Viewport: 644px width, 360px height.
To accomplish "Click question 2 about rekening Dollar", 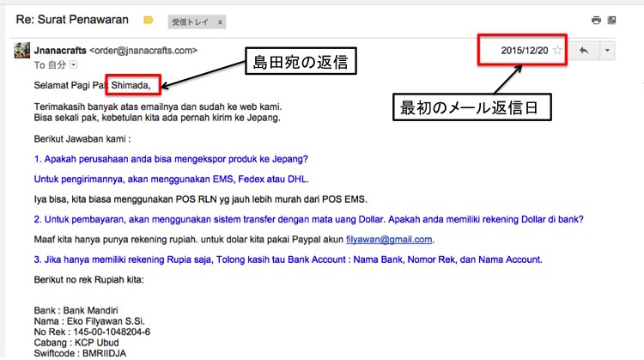I will tap(308, 219).
